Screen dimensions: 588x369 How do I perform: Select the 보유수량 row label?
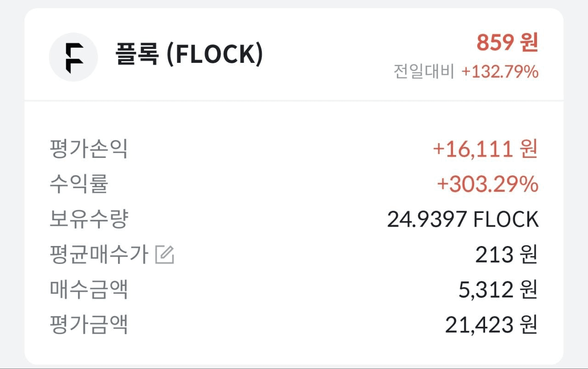tap(89, 219)
